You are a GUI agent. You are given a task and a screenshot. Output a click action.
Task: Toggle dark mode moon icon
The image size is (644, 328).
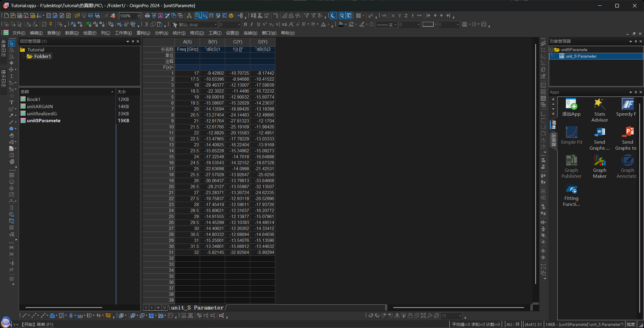[333, 16]
